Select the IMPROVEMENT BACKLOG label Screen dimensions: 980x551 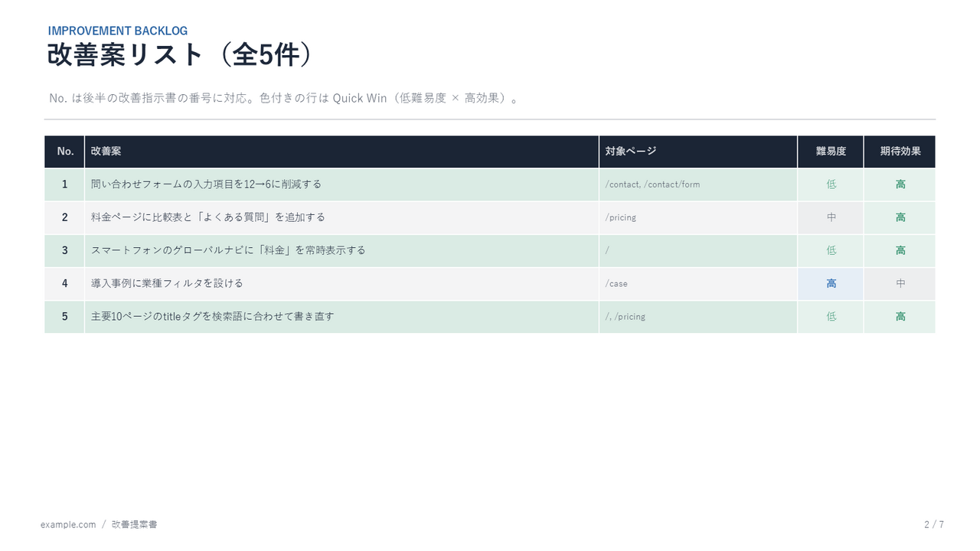[118, 31]
